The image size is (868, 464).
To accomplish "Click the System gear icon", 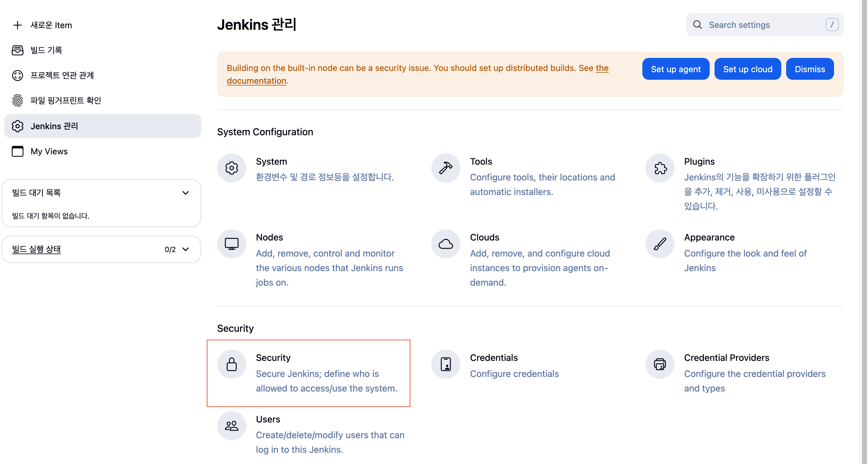I will 231,168.
